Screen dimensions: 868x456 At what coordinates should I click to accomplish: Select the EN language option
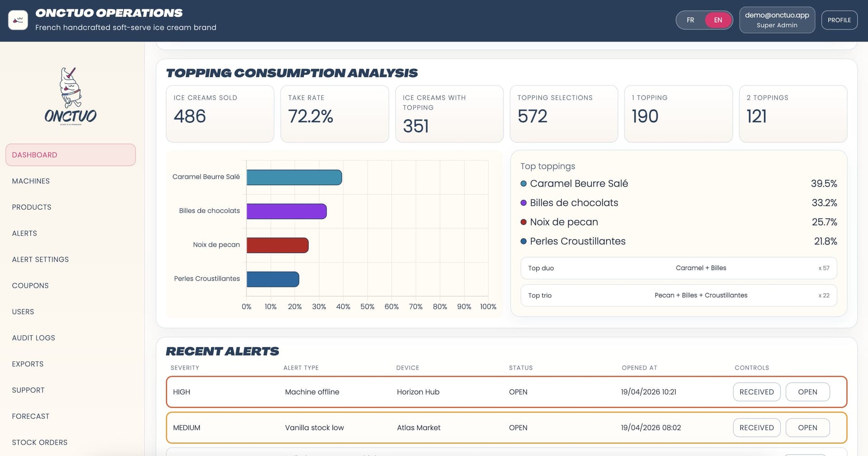718,20
